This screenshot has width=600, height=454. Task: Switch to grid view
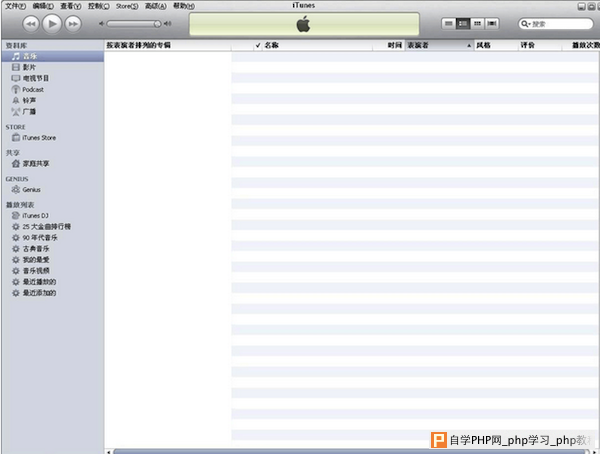tap(477, 24)
